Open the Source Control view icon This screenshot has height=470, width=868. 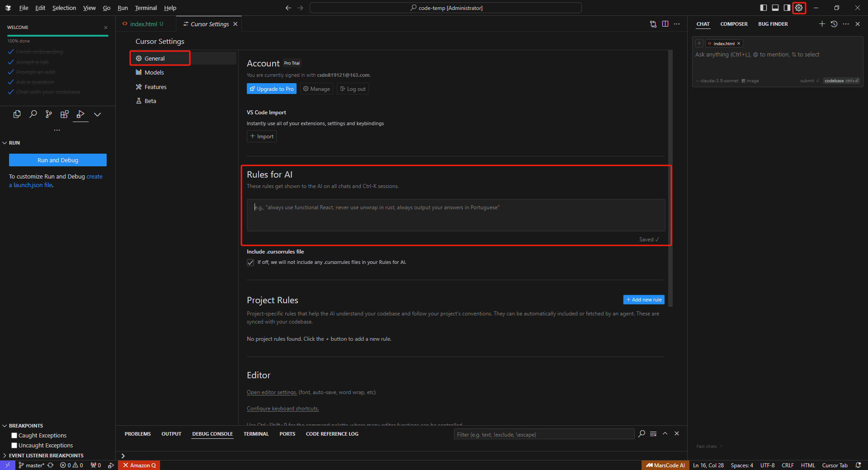tap(49, 114)
